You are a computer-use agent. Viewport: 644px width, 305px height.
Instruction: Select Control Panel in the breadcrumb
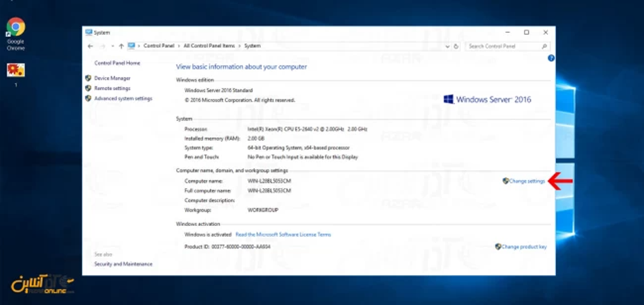click(159, 46)
